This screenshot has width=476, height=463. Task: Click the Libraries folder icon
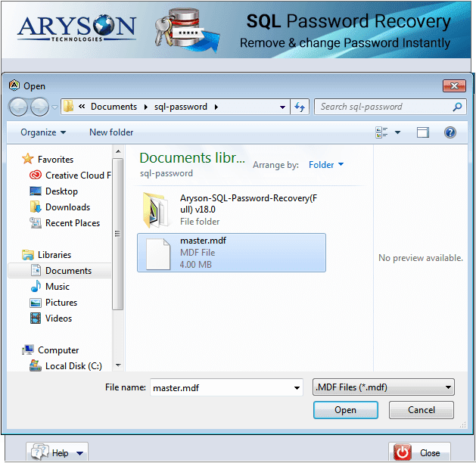point(28,255)
